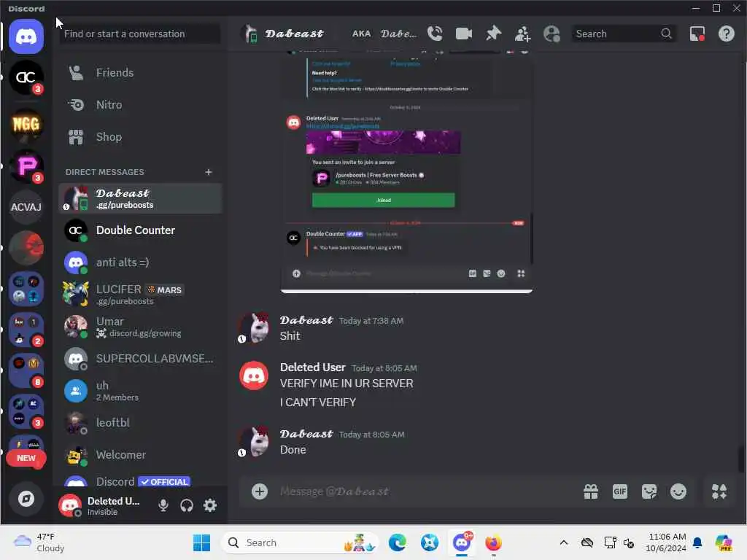
Task: Open the sticker picker
Action: (649, 491)
